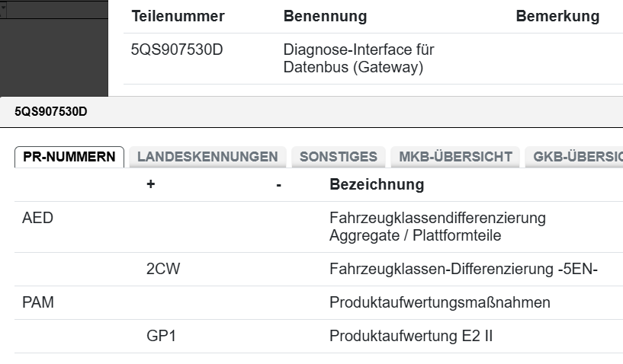
Task: Click part number 5QS907530D in the table
Action: point(177,50)
